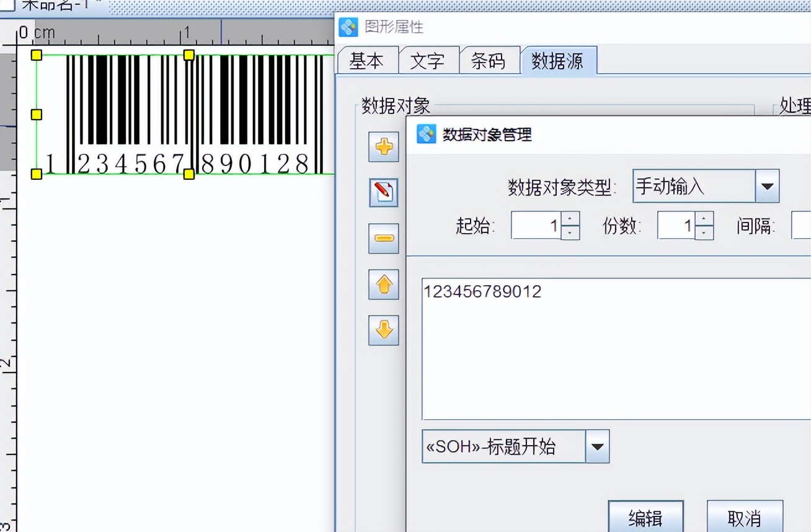Screen dimensions: 811x532
Task: Open the 数据对象类型 dropdown showing 手动输入
Action: coord(768,185)
